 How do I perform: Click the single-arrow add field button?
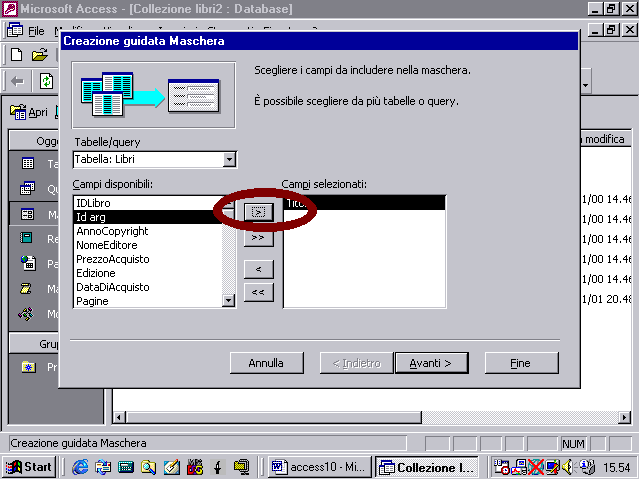pos(258,212)
